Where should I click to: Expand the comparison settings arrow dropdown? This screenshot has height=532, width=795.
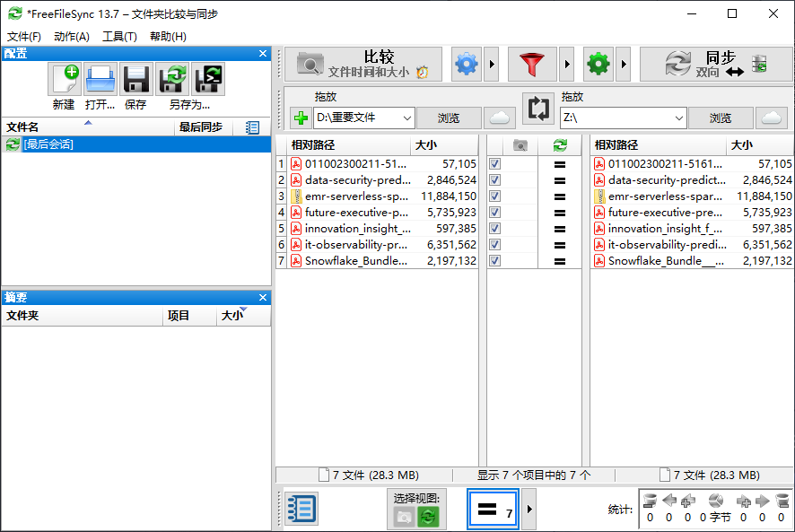492,65
